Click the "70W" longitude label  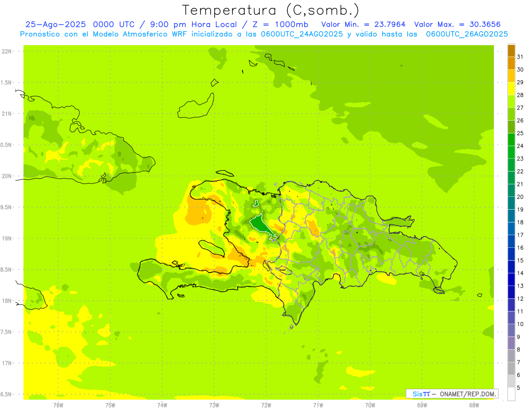click(x=370, y=405)
